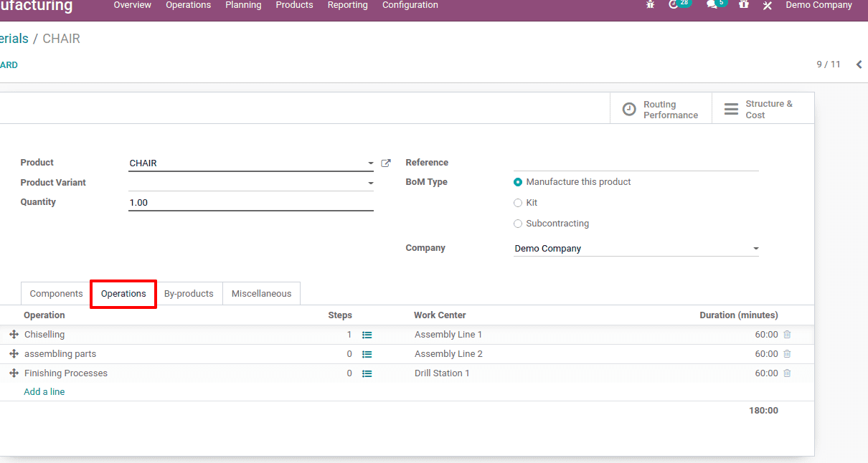Screen dimensions: 868x463
Task: Switch to the Miscellaneous tab
Action: coord(261,293)
